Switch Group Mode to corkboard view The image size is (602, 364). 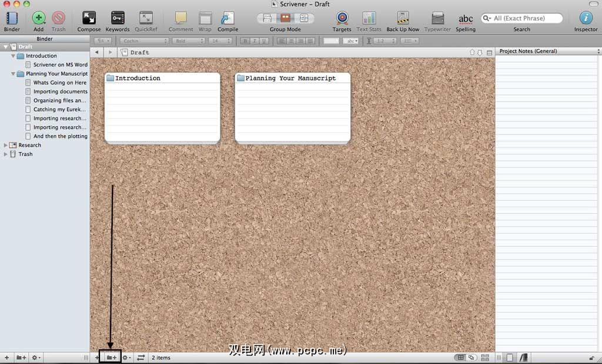click(x=285, y=18)
